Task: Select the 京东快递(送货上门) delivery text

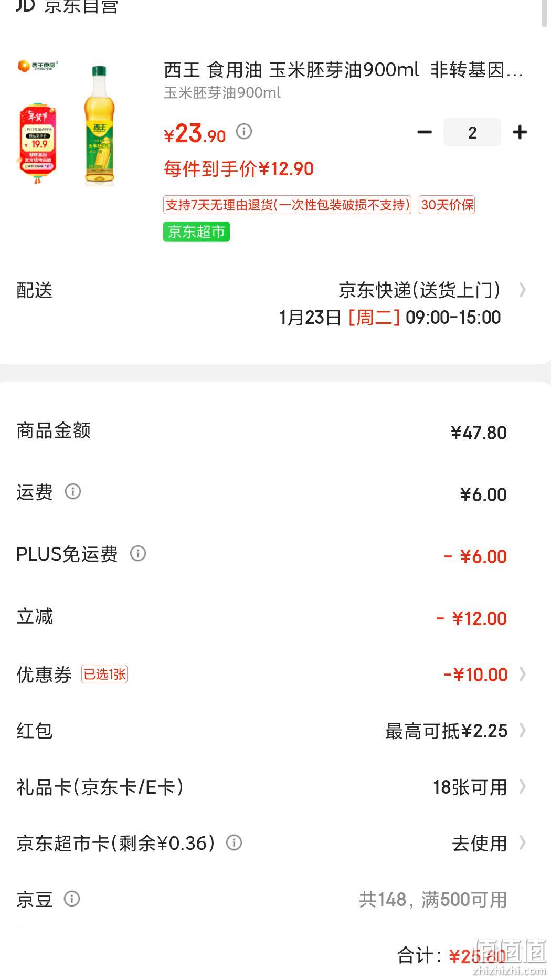Action: click(x=419, y=290)
